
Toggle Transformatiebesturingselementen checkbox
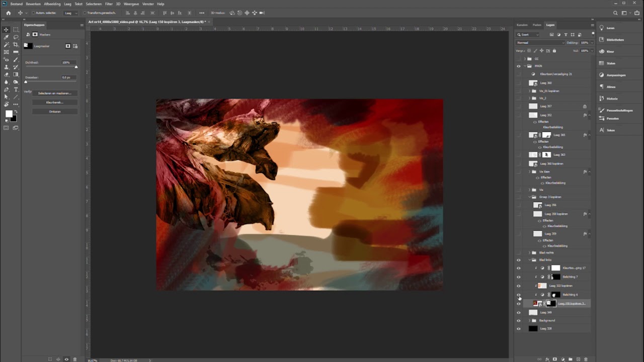point(85,13)
